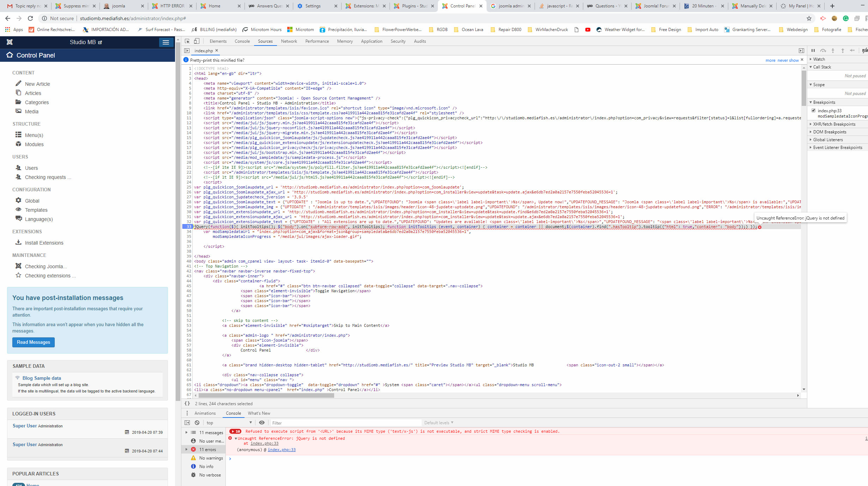
Task: Open the console context 'top' dropdown
Action: tap(229, 422)
